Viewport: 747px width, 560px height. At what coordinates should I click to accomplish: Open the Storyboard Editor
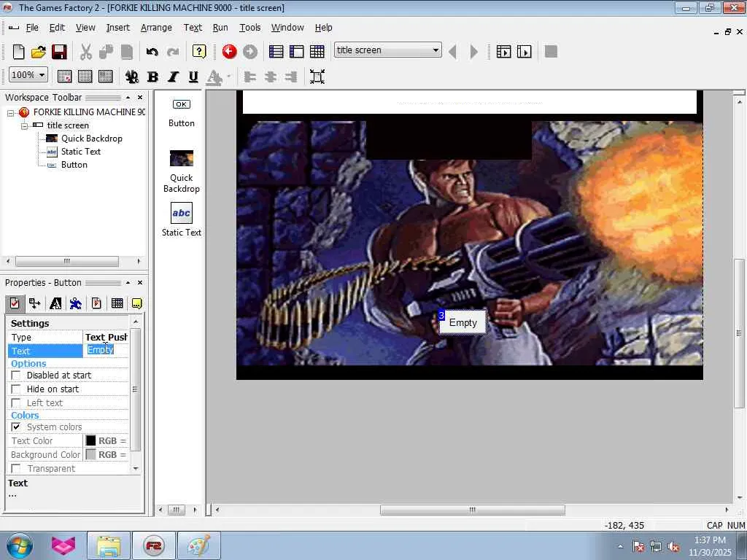click(276, 52)
